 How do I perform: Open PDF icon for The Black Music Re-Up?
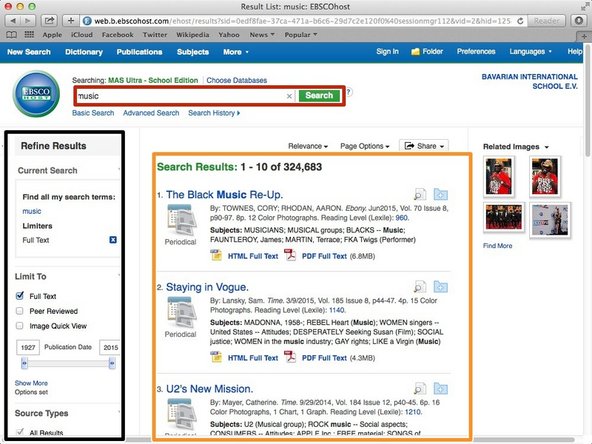[290, 256]
